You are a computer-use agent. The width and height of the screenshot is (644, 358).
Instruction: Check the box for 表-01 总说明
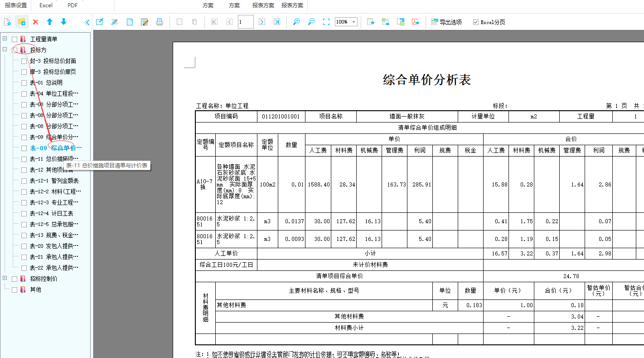point(24,83)
